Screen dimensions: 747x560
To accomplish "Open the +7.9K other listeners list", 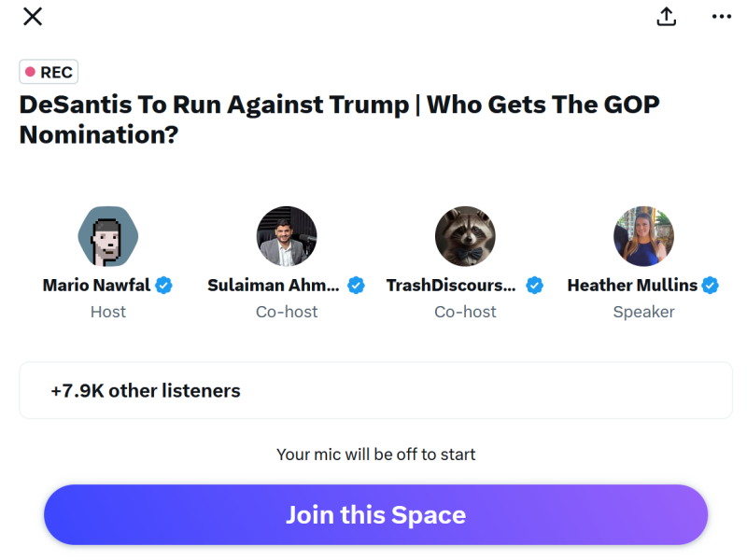I will point(375,391).
